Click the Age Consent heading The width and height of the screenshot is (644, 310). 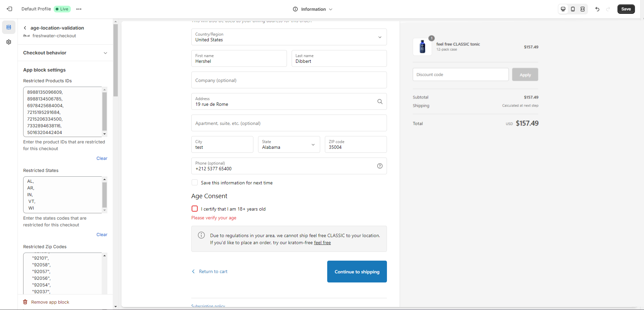pos(209,196)
